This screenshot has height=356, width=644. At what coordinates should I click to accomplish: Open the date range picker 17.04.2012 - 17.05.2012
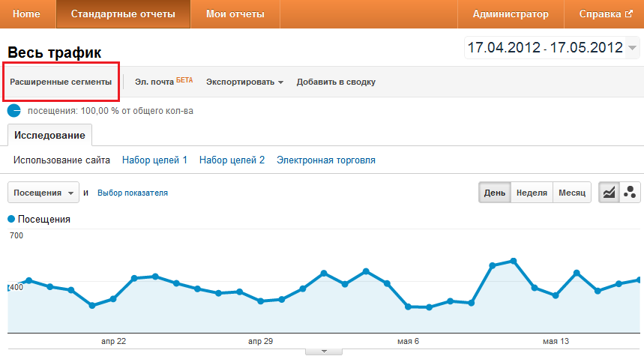[x=552, y=48]
